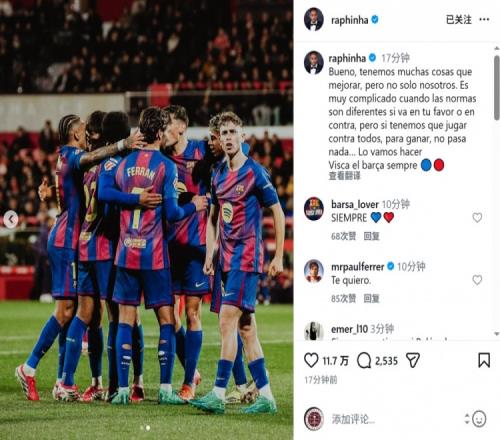Focus the 添加评论 comment input field

click(393, 419)
